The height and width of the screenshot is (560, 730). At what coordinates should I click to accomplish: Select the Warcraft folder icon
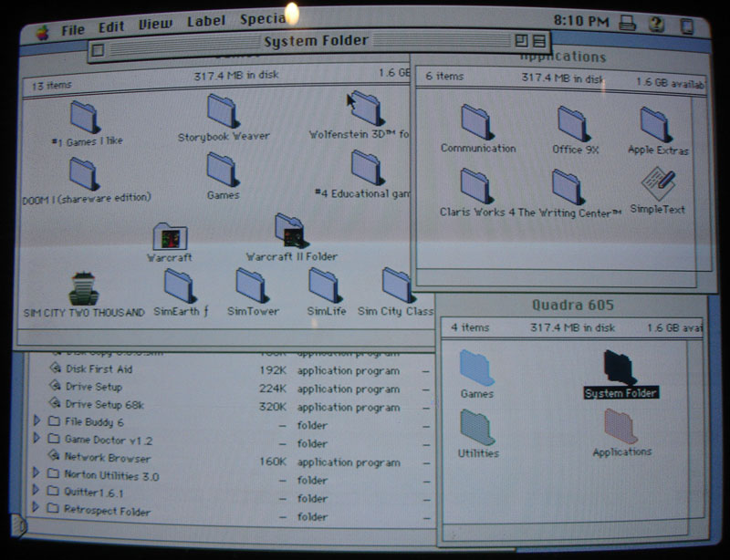[170, 236]
